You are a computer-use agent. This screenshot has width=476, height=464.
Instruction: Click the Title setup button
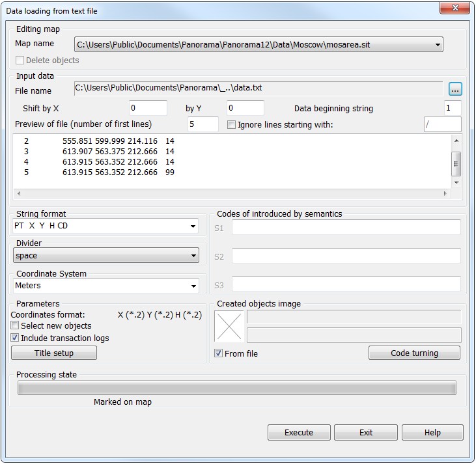pos(54,353)
